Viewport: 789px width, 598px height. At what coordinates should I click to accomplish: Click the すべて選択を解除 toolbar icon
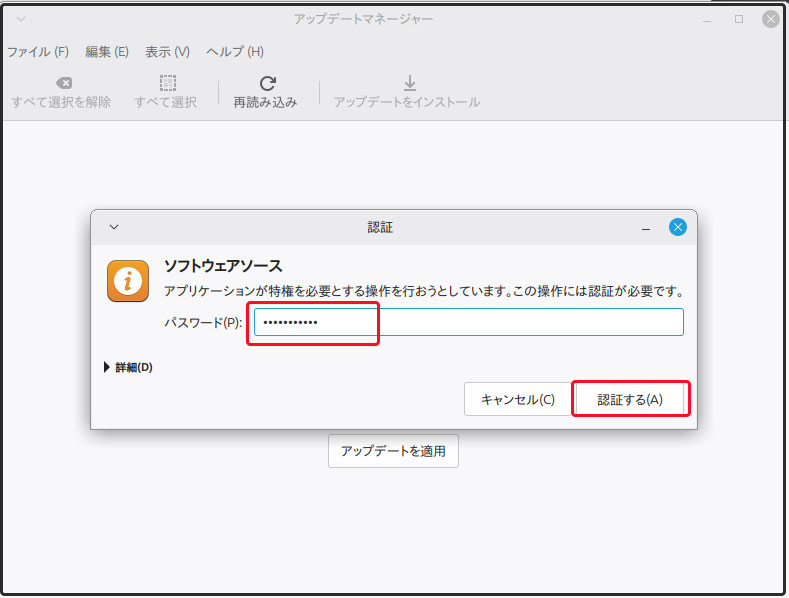64,83
